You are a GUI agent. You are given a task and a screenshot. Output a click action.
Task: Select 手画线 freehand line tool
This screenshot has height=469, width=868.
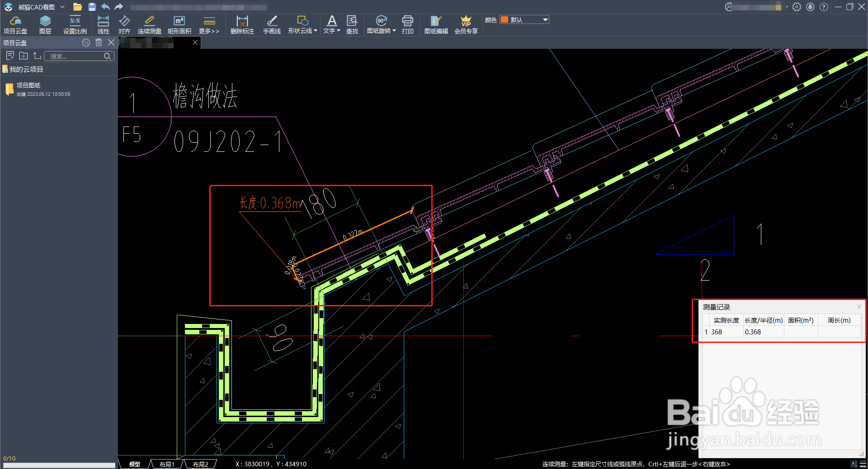(272, 25)
